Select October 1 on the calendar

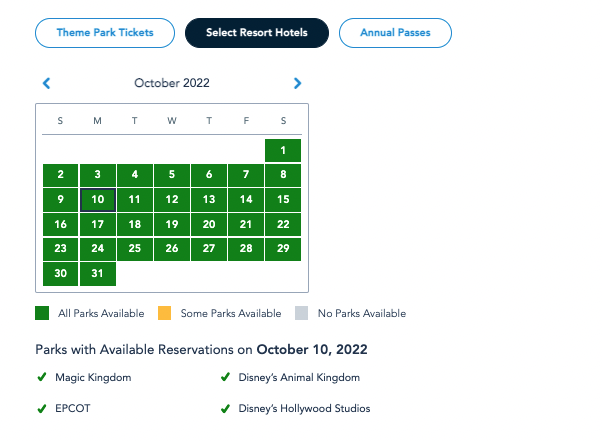pos(283,151)
